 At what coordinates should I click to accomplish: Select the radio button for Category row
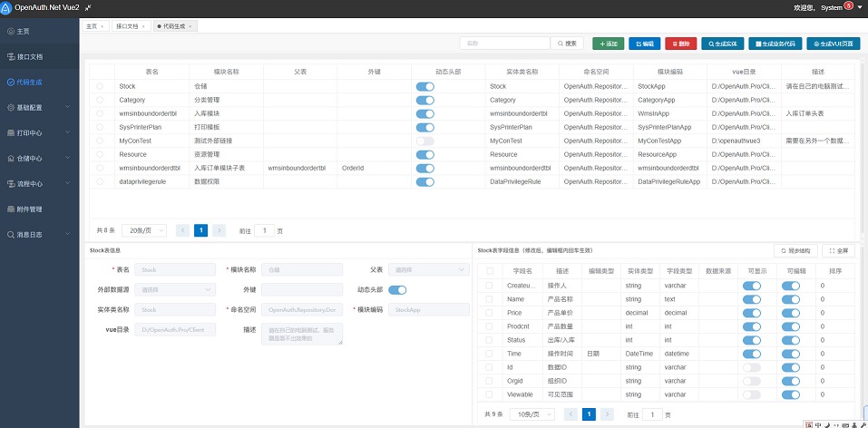(100, 100)
